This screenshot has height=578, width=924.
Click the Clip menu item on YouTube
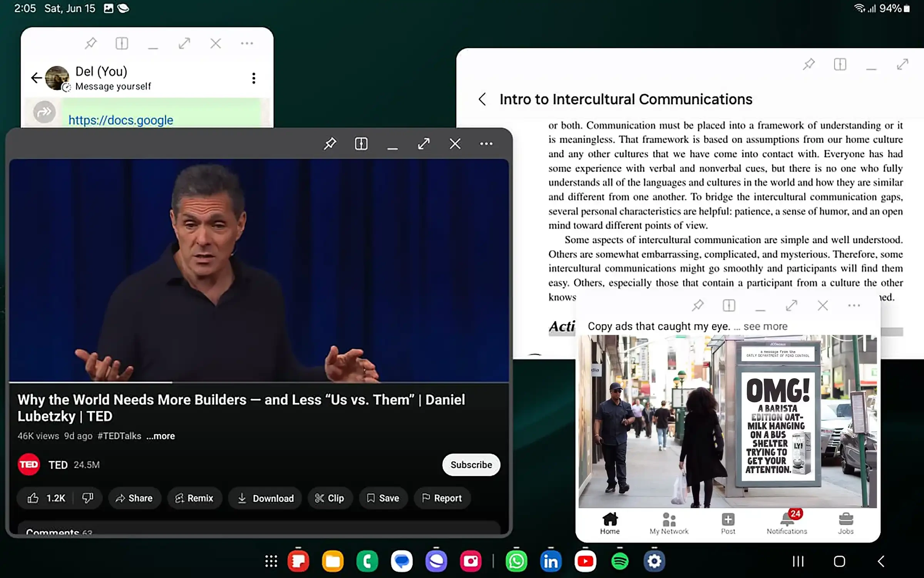tap(329, 497)
